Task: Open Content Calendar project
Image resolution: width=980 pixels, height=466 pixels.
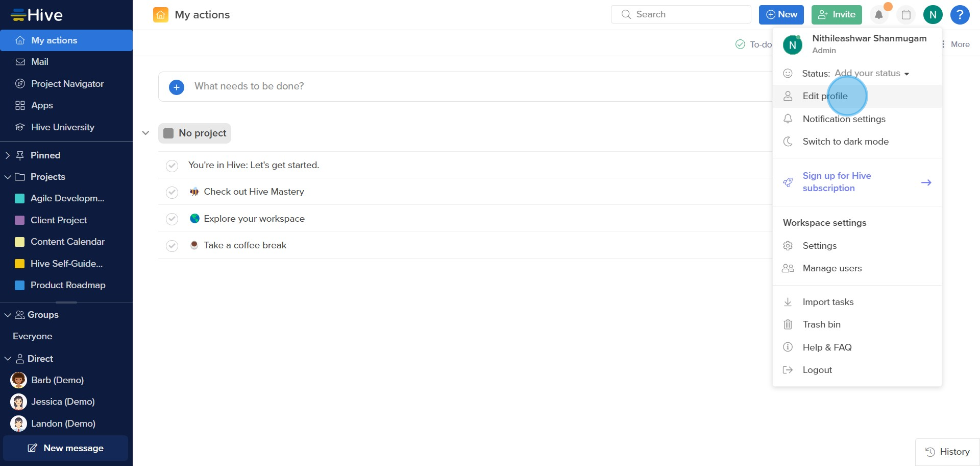Action: 66,242
